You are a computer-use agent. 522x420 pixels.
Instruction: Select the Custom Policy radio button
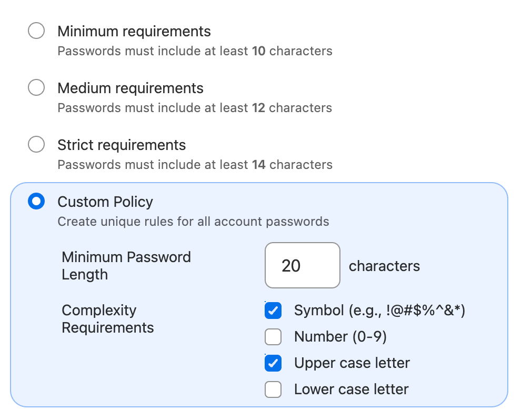(36, 201)
